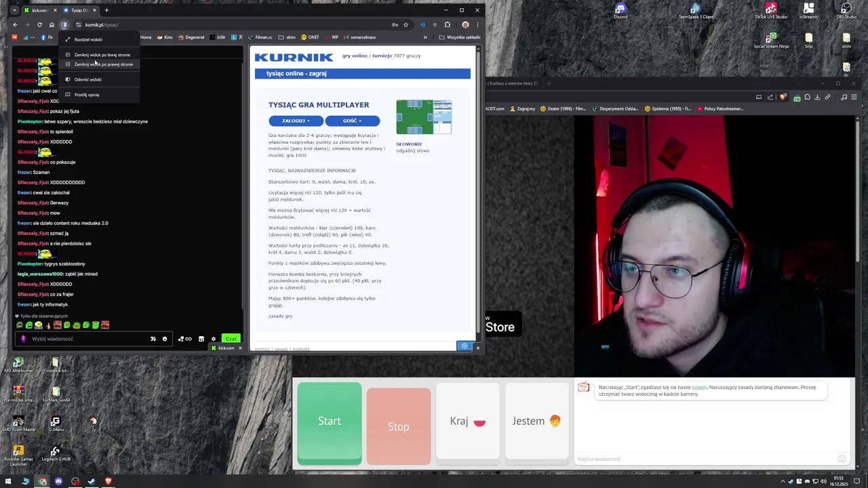Open the Discord desktop shortcut

[620, 11]
